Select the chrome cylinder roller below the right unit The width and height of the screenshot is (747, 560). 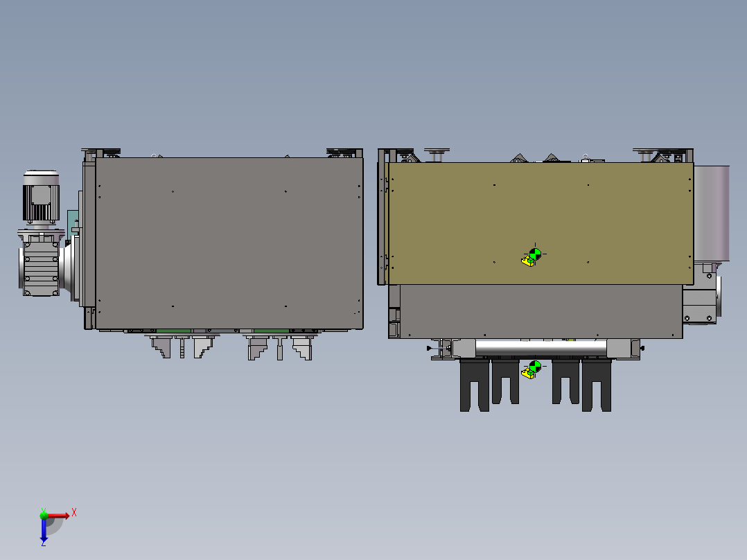pos(541,348)
